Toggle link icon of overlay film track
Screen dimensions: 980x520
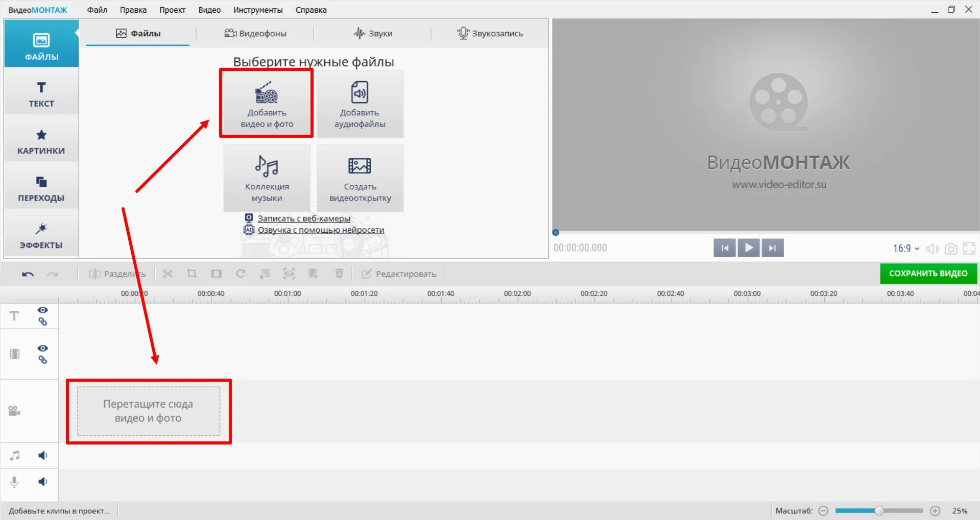coord(43,360)
